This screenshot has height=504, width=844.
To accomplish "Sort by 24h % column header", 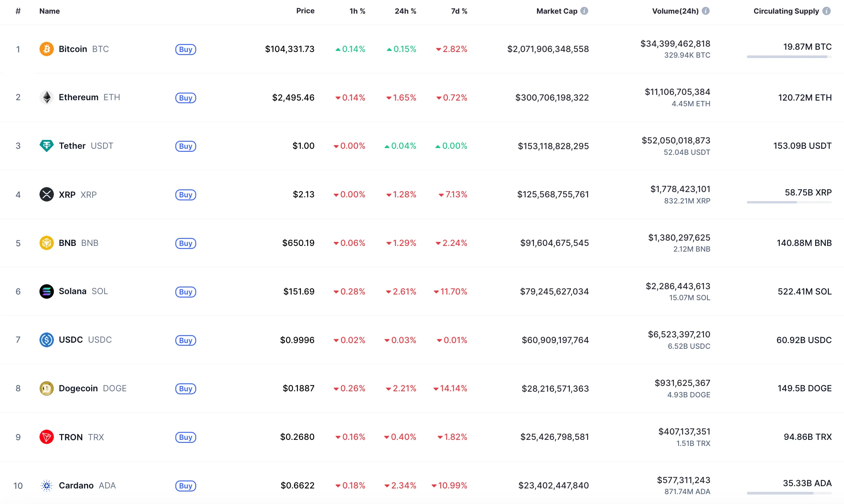I will 405,11.
